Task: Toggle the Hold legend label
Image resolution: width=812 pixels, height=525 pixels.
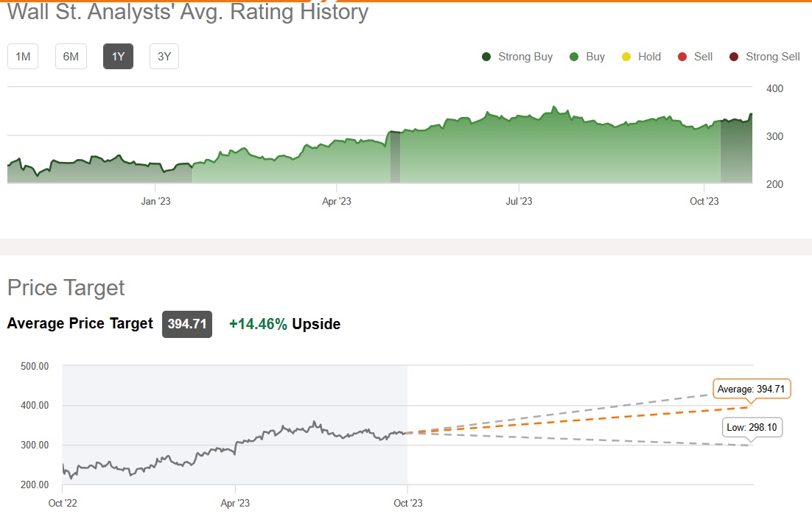Action: [x=649, y=57]
